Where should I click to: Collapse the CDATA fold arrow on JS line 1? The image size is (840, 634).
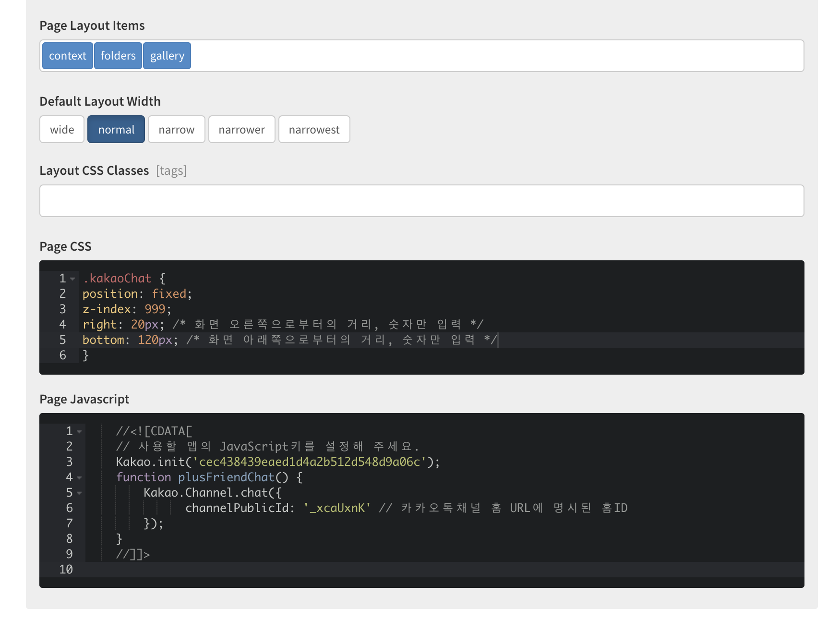(79, 431)
